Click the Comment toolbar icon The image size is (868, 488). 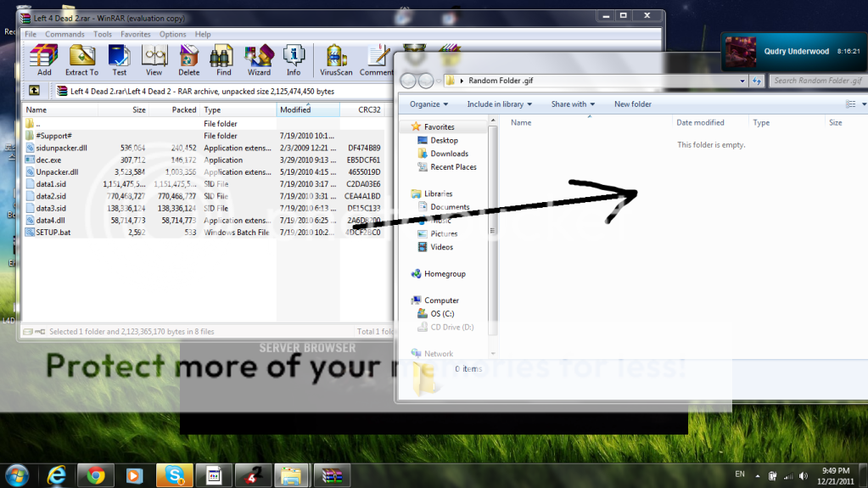[x=377, y=59]
